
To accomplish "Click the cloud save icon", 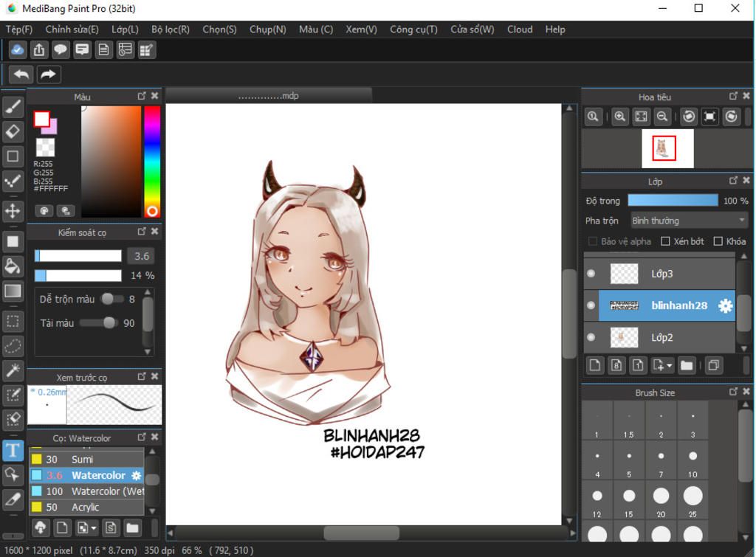I will coord(18,49).
